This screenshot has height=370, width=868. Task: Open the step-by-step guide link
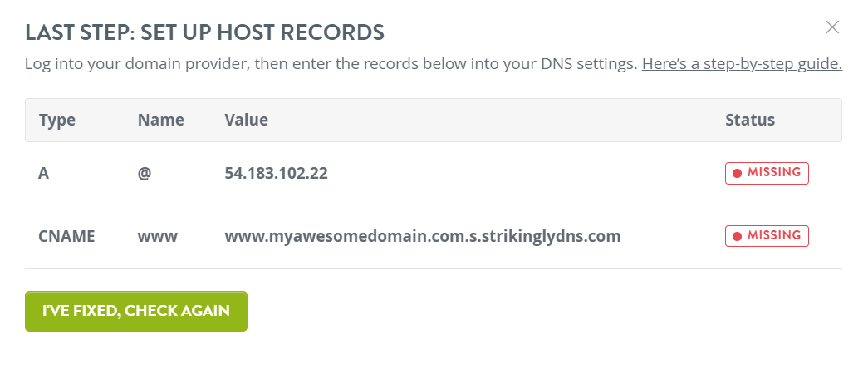click(x=742, y=64)
